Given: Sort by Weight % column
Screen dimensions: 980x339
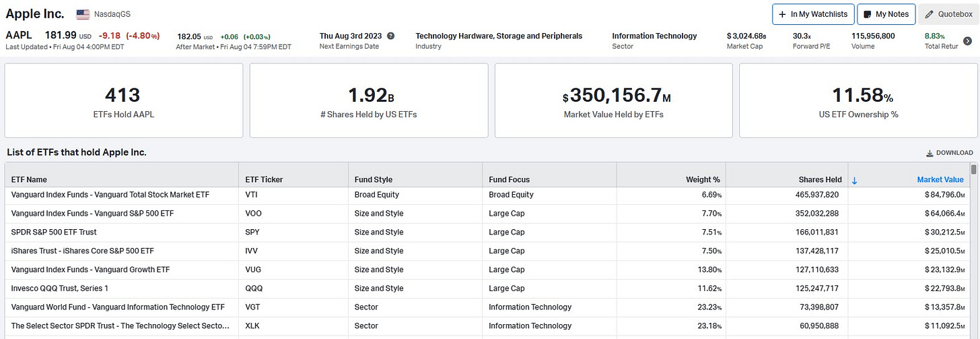Looking at the screenshot, I should coord(703,180).
